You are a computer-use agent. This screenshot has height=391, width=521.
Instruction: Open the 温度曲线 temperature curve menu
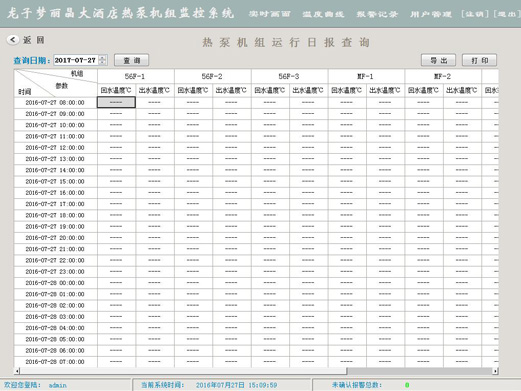pos(323,14)
